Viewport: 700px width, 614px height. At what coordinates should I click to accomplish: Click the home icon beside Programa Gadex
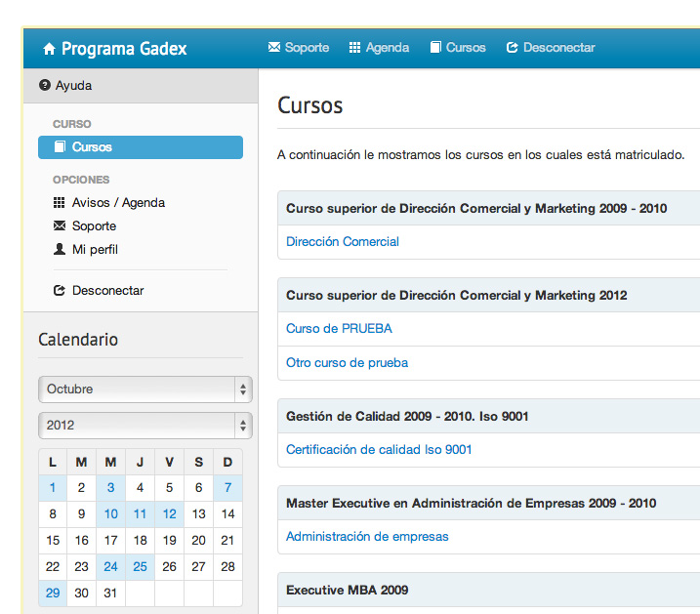pos(49,49)
